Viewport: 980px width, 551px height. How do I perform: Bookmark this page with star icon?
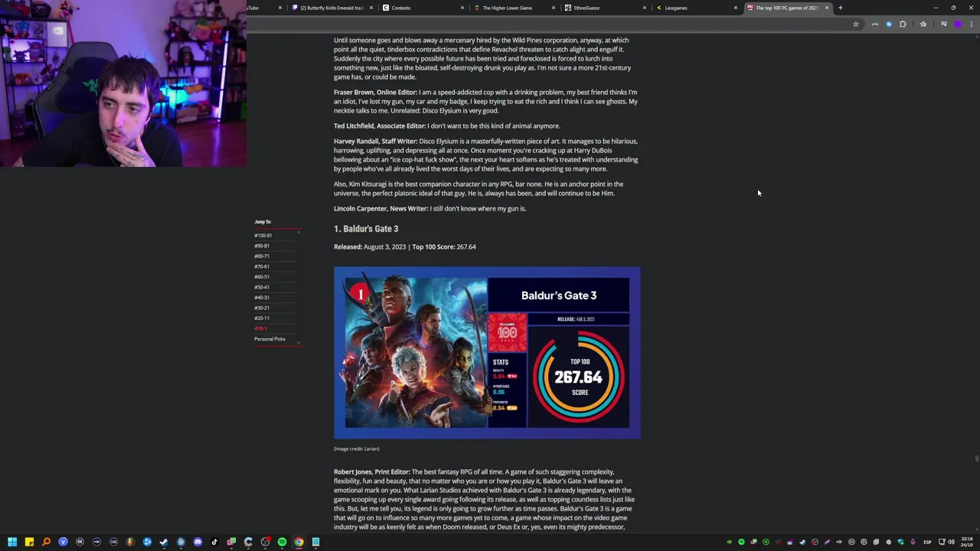coord(856,24)
